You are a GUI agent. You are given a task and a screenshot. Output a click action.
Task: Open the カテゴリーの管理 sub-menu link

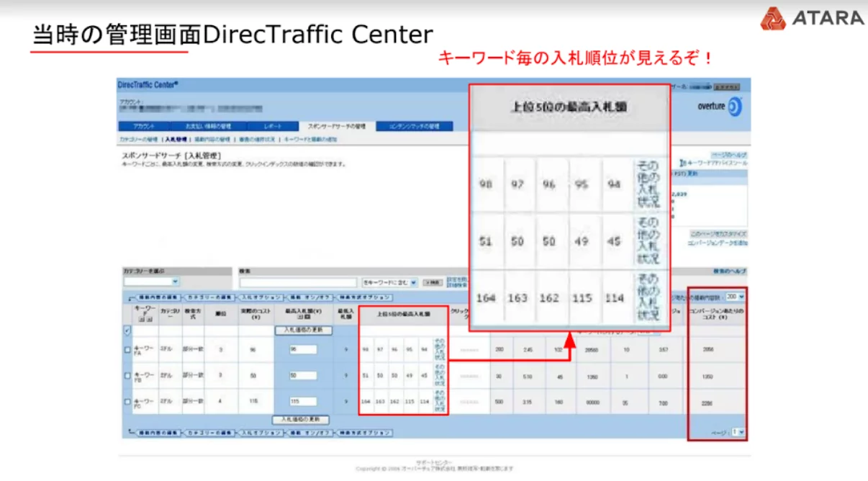click(138, 139)
